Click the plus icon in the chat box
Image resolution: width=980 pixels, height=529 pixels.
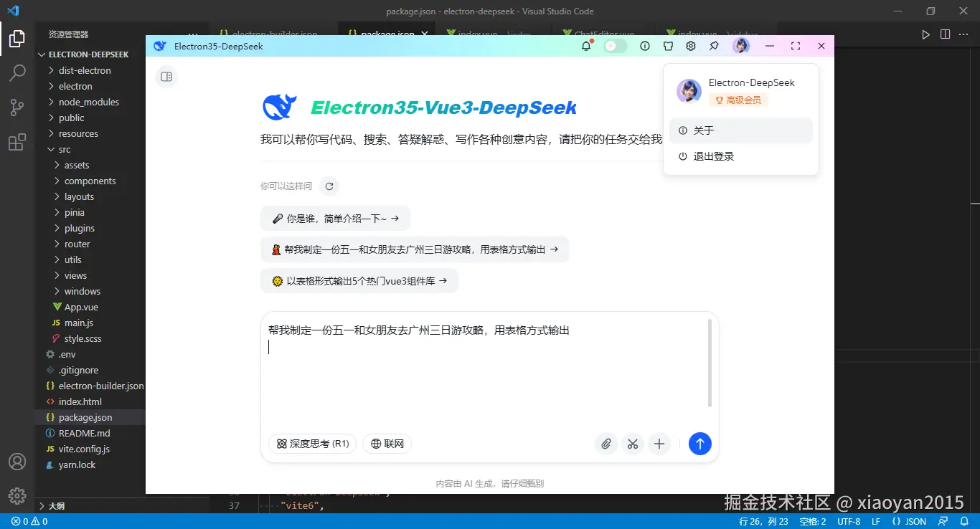pos(659,444)
